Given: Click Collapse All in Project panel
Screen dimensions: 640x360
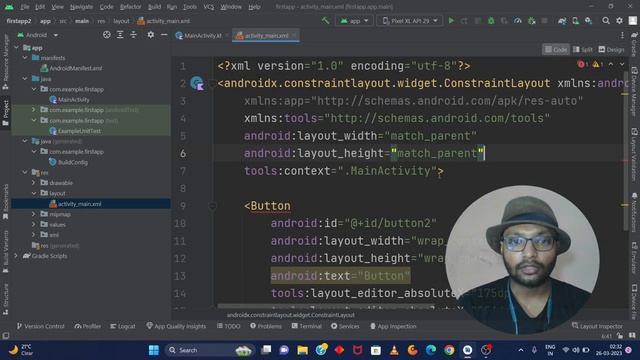Looking at the screenshot, I should pos(133,35).
